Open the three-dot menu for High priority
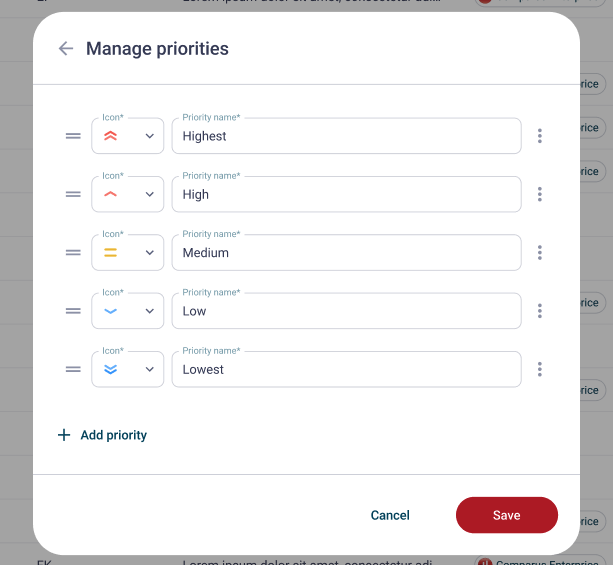This screenshot has height=565, width=613. point(540,194)
